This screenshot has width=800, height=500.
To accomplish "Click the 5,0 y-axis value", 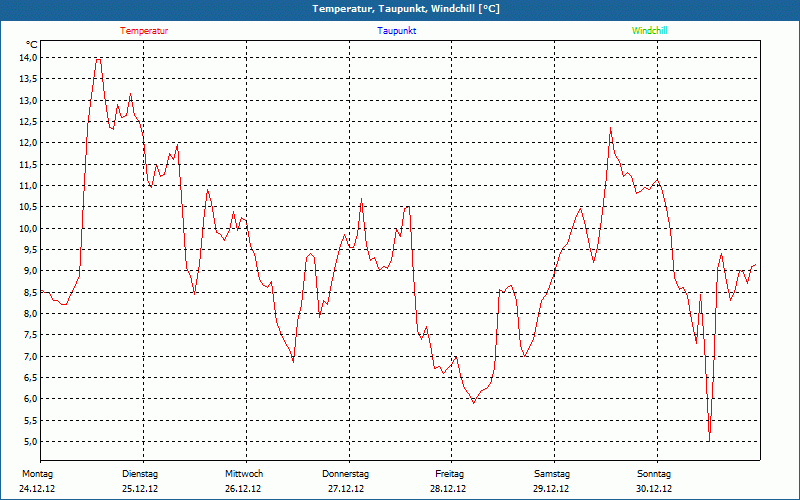I will click(31, 442).
